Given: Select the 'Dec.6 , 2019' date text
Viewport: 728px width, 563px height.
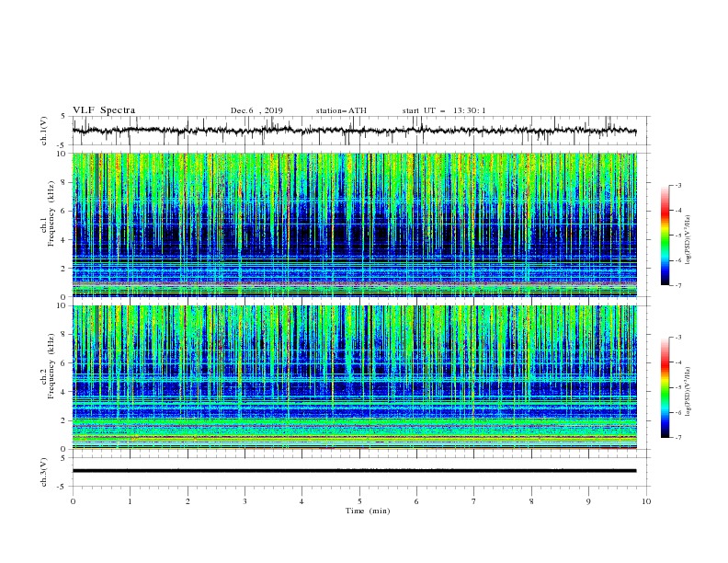Looking at the screenshot, I should tap(256, 110).
